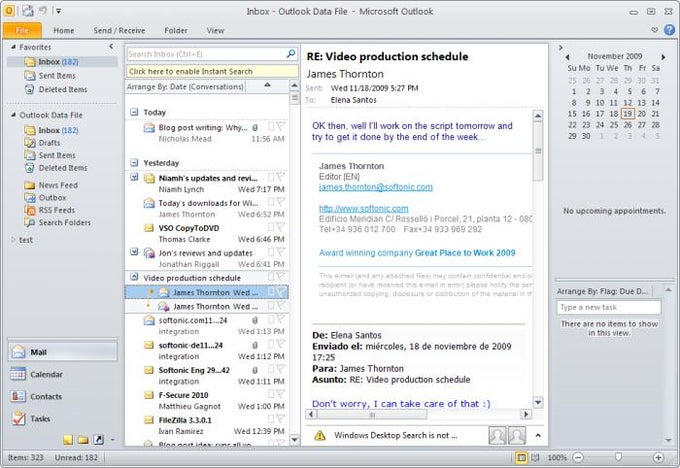Image resolution: width=680 pixels, height=468 pixels.
Task: Click the Send/Receive quick access icon
Action: coord(28,10)
